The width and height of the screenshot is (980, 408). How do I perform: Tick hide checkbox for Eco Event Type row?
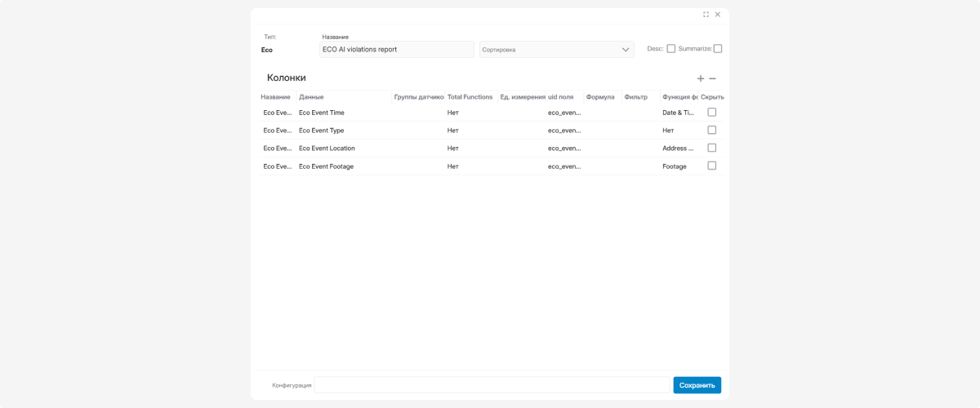[x=712, y=130]
